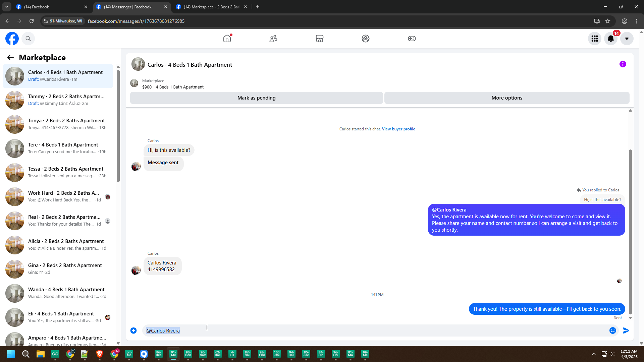
Task: Click the address bar URL
Action: pyautogui.click(x=136, y=21)
